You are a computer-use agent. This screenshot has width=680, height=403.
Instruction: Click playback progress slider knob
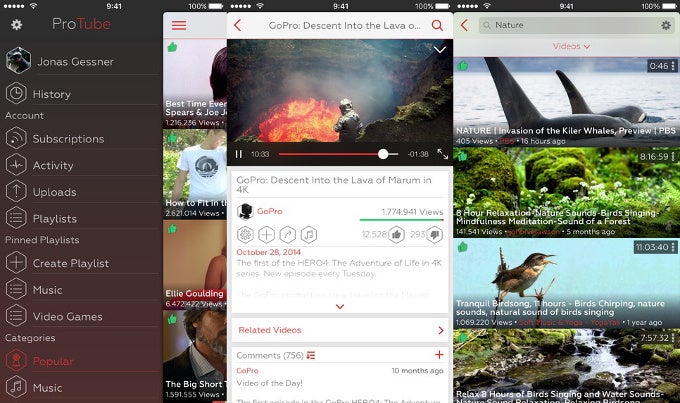[383, 154]
